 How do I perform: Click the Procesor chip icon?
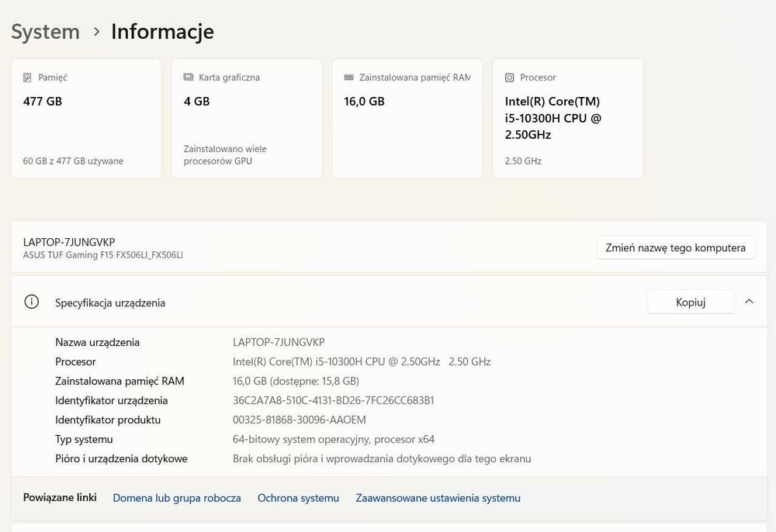click(x=510, y=78)
